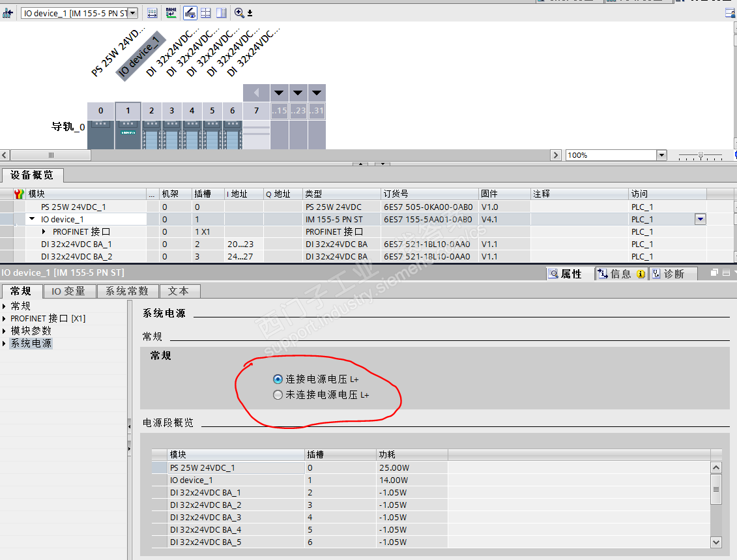Click the inspector layout rows icon
The width and height of the screenshot is (737, 560).
(726, 273)
